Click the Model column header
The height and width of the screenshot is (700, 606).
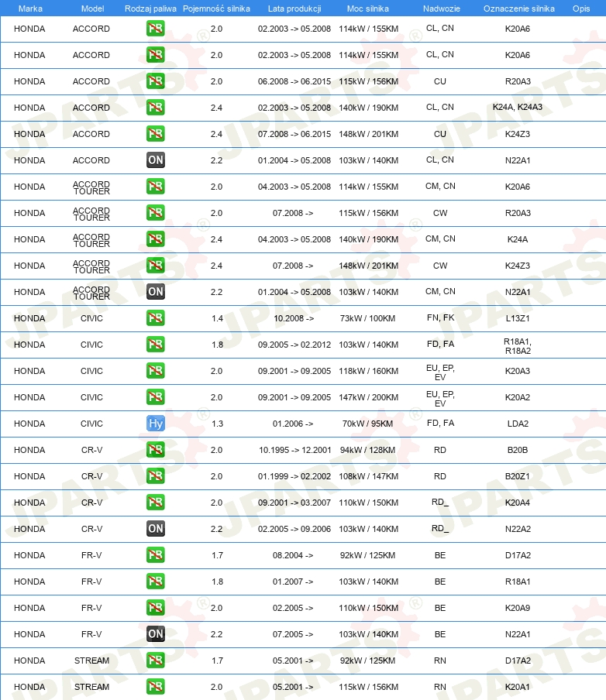pyautogui.click(x=92, y=9)
